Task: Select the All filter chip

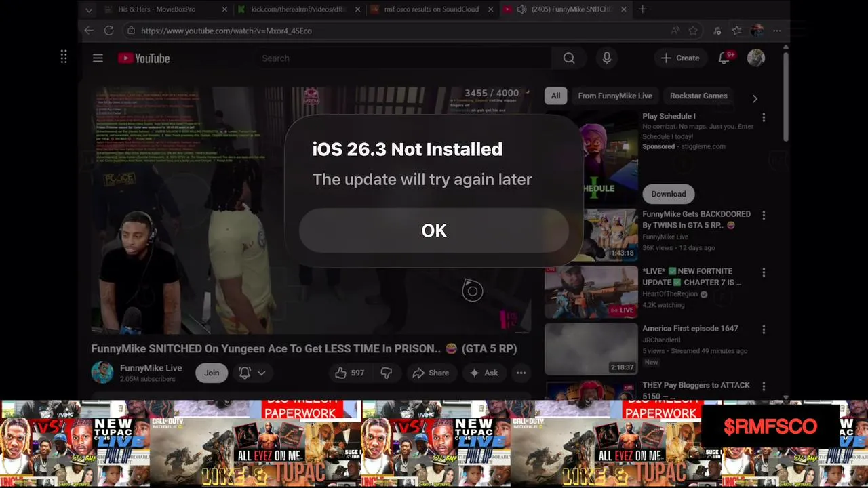Action: 555,96
